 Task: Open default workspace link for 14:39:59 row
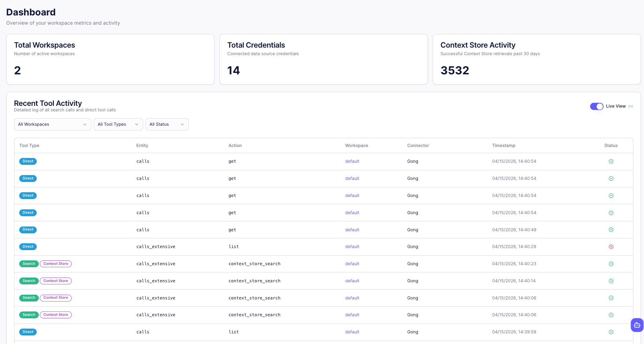click(352, 332)
